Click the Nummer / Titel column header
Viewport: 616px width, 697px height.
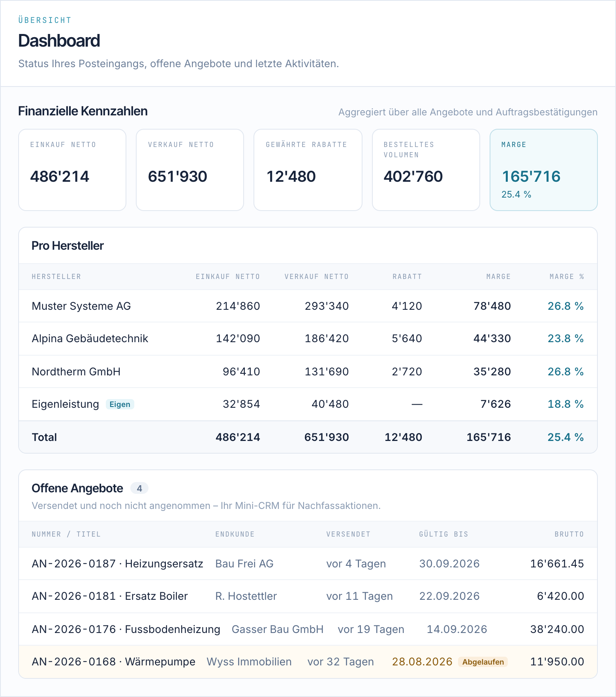coord(66,534)
